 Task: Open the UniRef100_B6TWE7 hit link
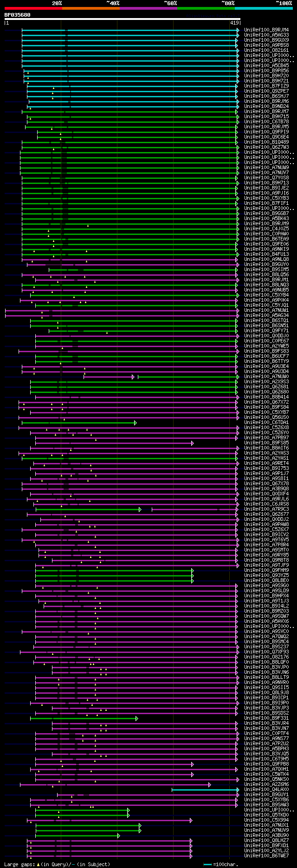coord(266,856)
